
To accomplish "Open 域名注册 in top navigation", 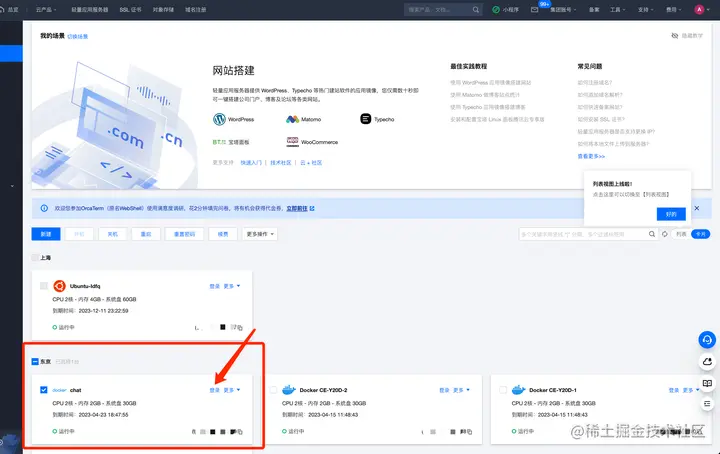I will 196,10.
